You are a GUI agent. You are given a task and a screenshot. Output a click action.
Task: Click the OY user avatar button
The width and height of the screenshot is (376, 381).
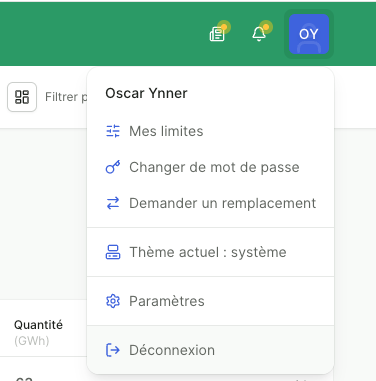click(309, 34)
